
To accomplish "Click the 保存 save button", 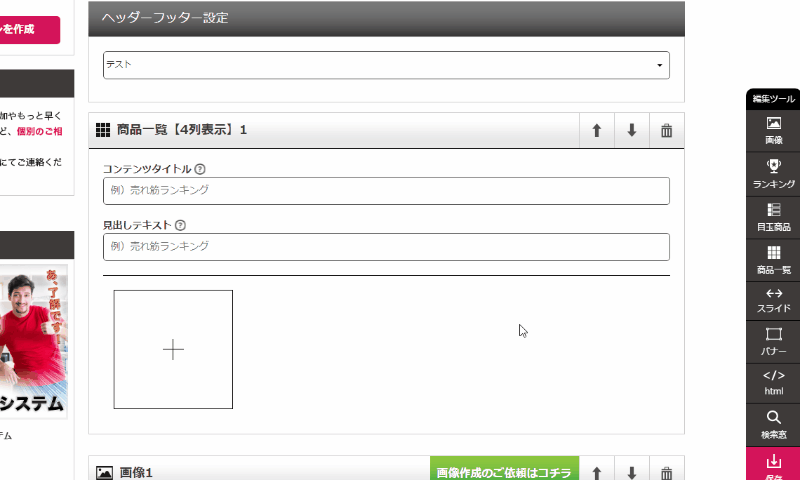I will click(773, 465).
